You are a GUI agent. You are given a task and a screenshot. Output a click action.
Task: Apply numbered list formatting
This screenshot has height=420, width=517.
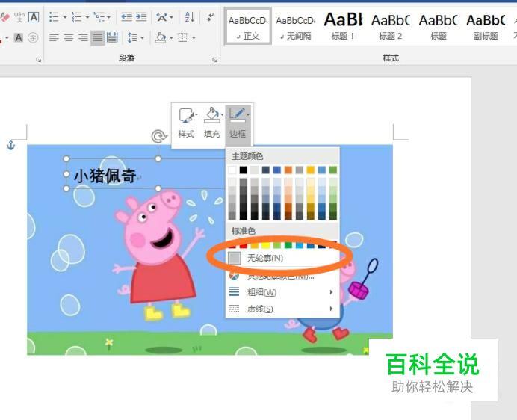tap(76, 17)
